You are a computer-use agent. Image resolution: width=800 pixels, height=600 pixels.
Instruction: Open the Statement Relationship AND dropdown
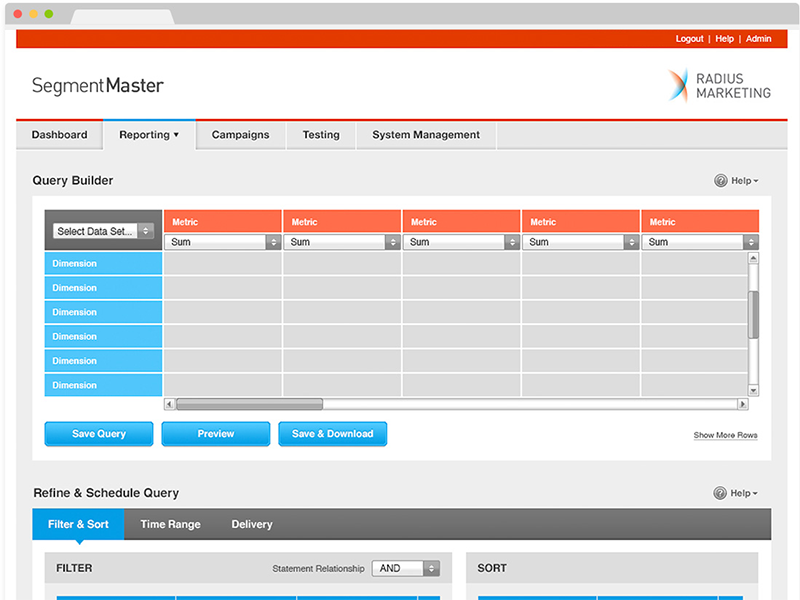pos(406,568)
